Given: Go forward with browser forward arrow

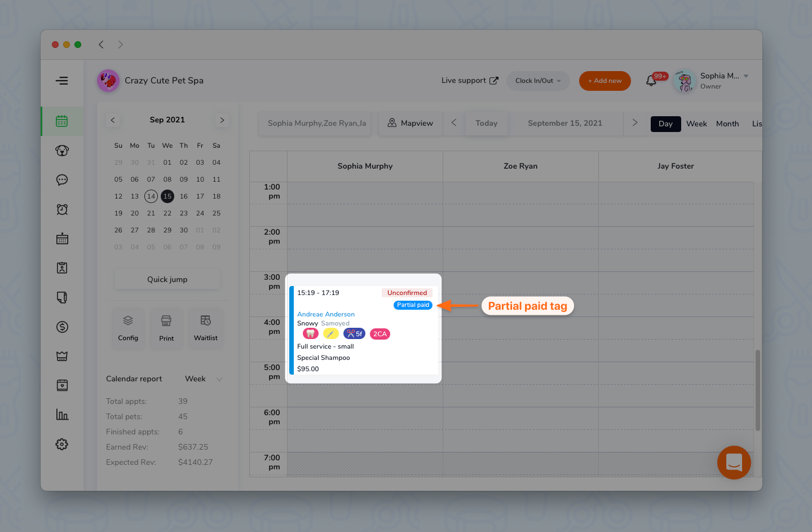Looking at the screenshot, I should point(120,45).
